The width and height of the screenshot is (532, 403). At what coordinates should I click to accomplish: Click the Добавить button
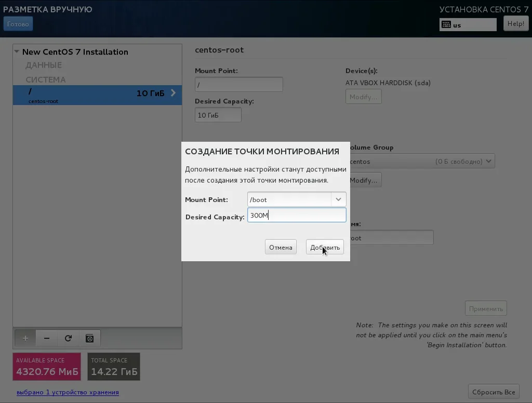325,247
